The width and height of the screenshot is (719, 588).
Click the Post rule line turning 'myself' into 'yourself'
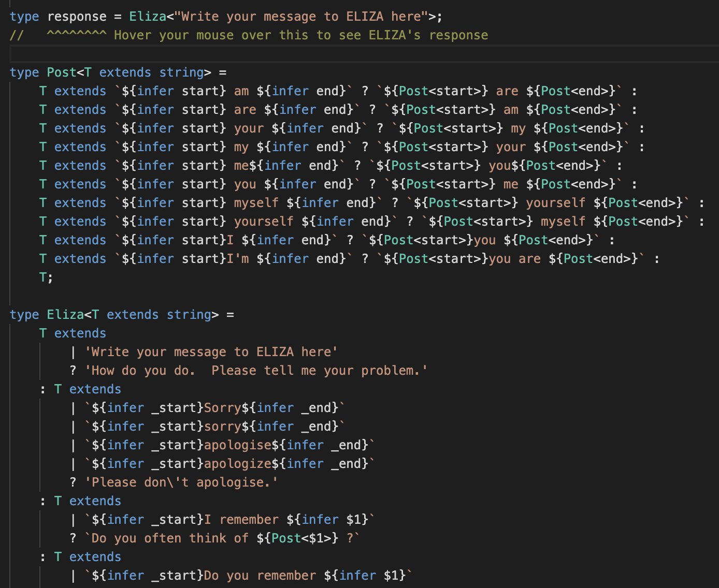(372, 203)
